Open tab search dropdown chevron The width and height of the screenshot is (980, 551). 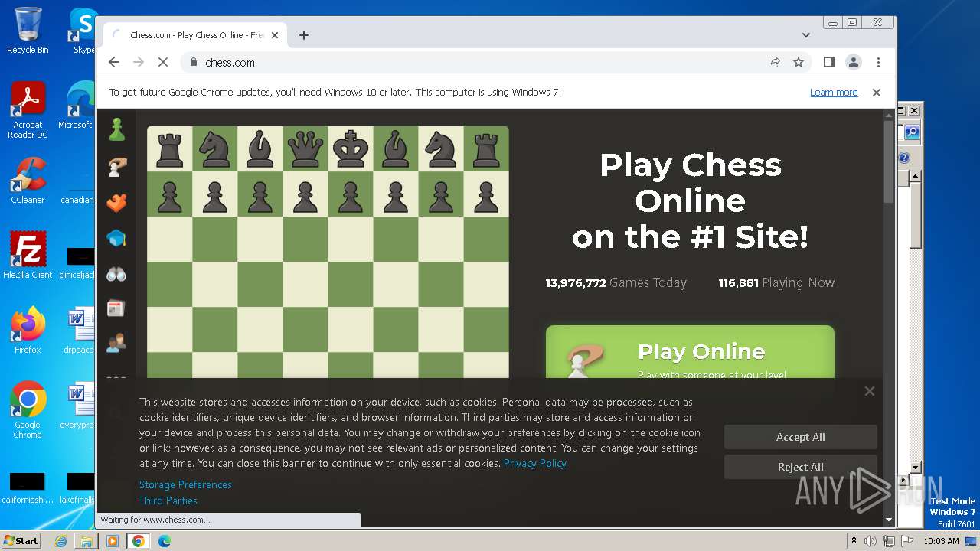coord(805,35)
